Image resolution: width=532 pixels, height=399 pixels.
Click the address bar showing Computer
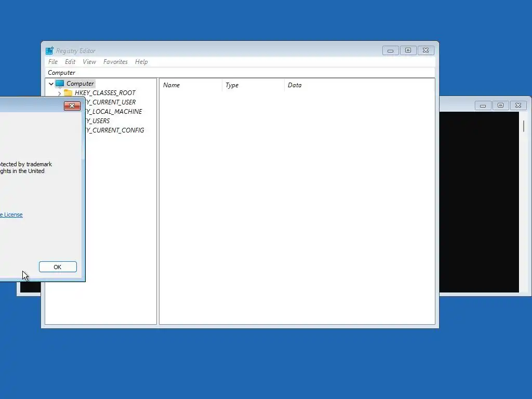(x=240, y=73)
